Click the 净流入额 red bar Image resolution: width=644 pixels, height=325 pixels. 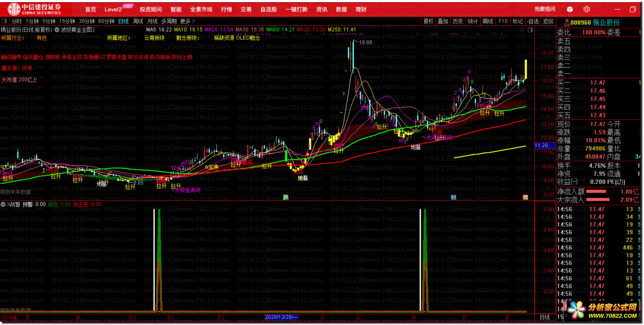[596, 192]
